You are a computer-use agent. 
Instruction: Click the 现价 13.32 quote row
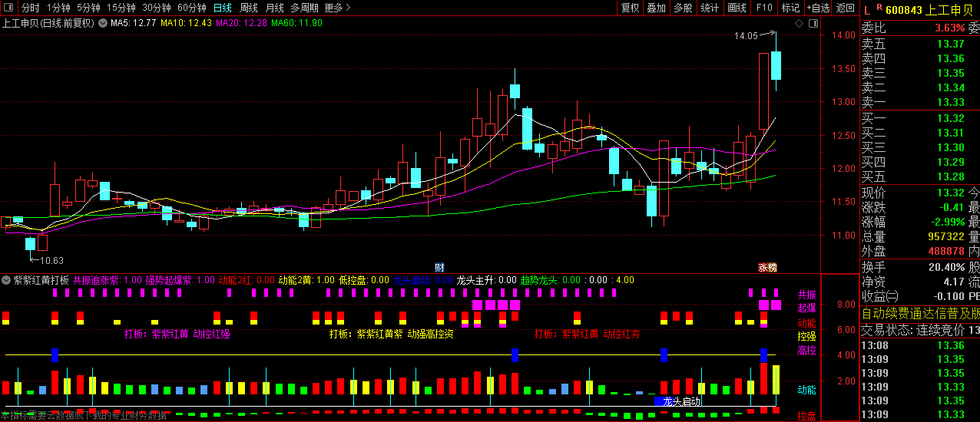[x=912, y=193]
